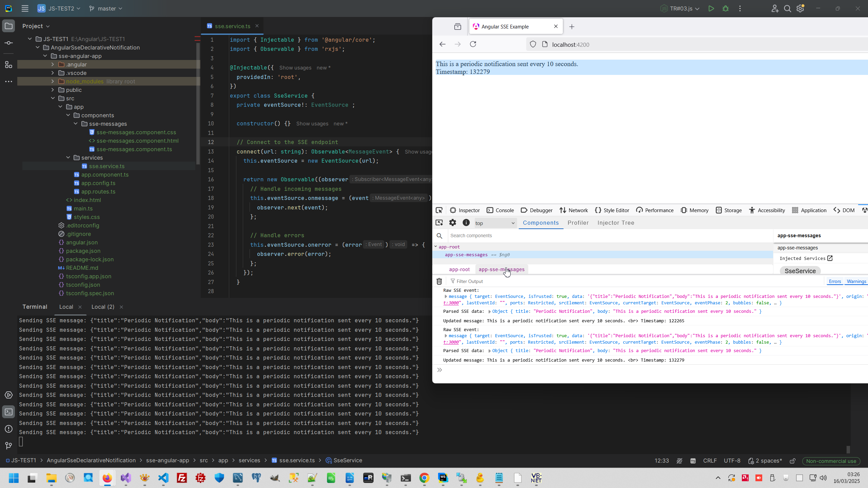
Task: Expand the node_modules folder
Action: [53, 81]
